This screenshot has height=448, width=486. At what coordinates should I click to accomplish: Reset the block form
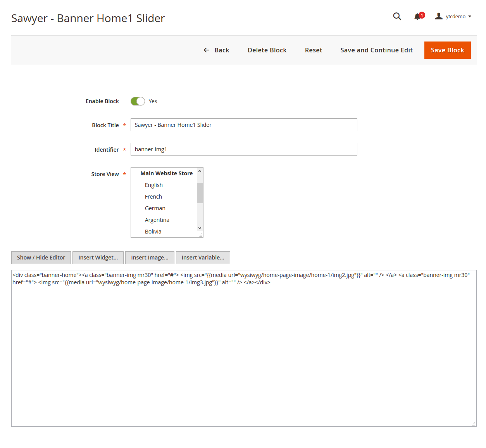[313, 50]
